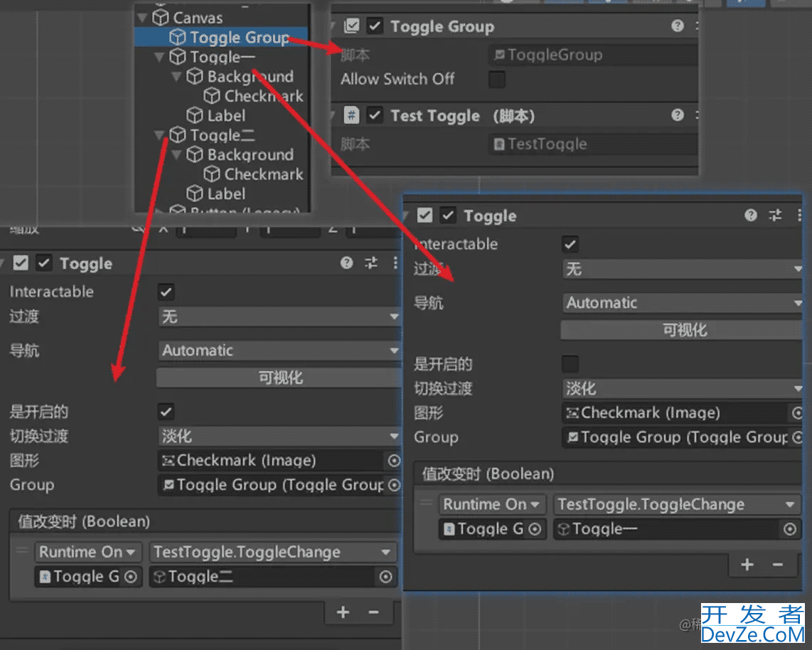This screenshot has width=812, height=650.
Task: Remove event listener with minus in Toggle二 inspector
Action: pos(373,612)
